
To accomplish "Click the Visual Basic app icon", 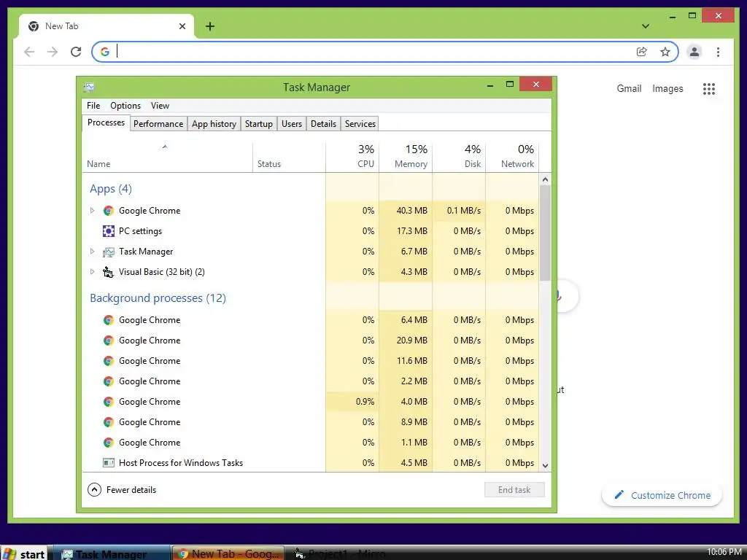I will 109,272.
